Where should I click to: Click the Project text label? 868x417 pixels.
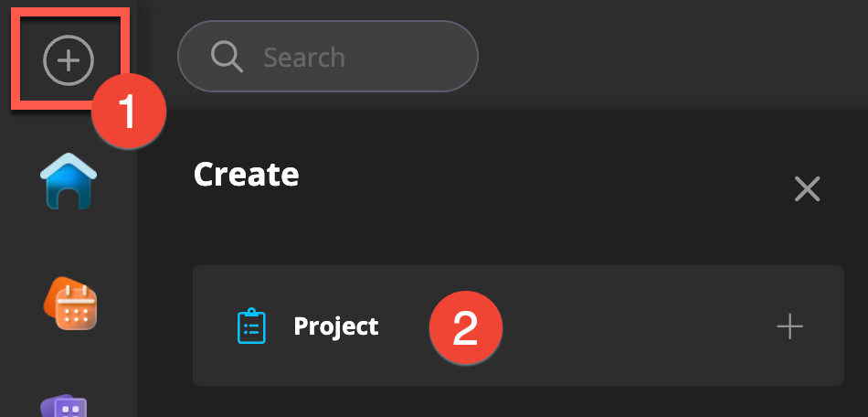(x=335, y=326)
